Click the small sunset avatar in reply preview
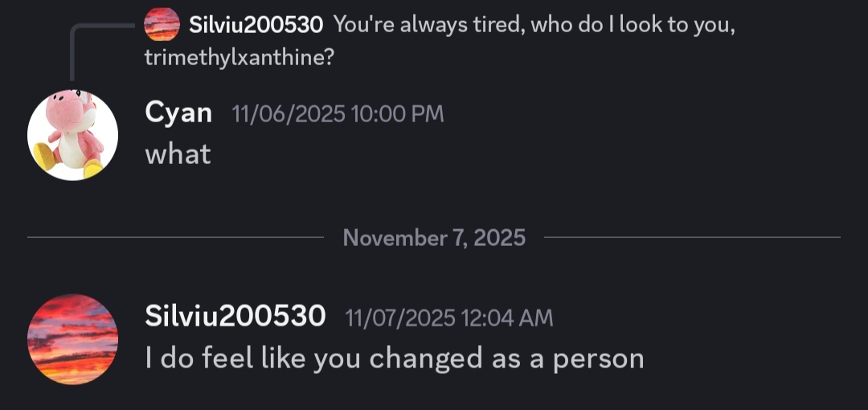 coord(162,24)
